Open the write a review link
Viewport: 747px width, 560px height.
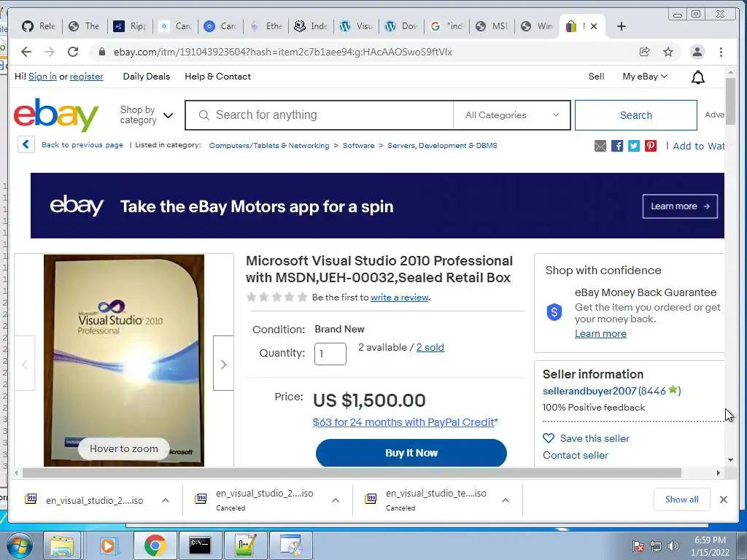click(x=400, y=297)
